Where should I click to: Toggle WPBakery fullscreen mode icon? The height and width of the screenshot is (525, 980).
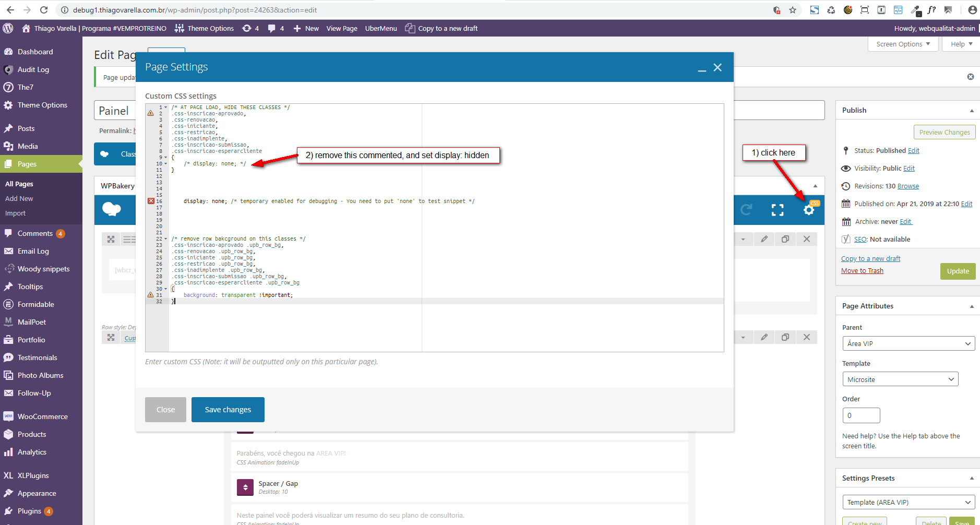tap(778, 210)
